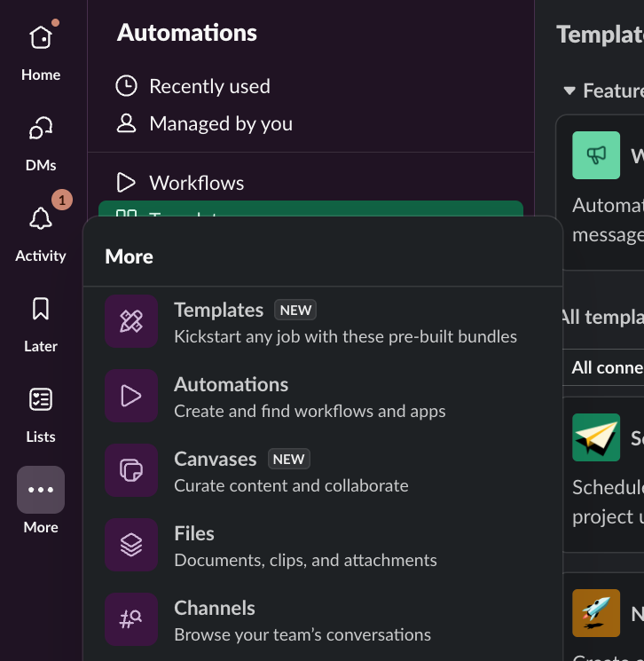Click the Home label under the house icon
The height and width of the screenshot is (661, 644).
[41, 75]
